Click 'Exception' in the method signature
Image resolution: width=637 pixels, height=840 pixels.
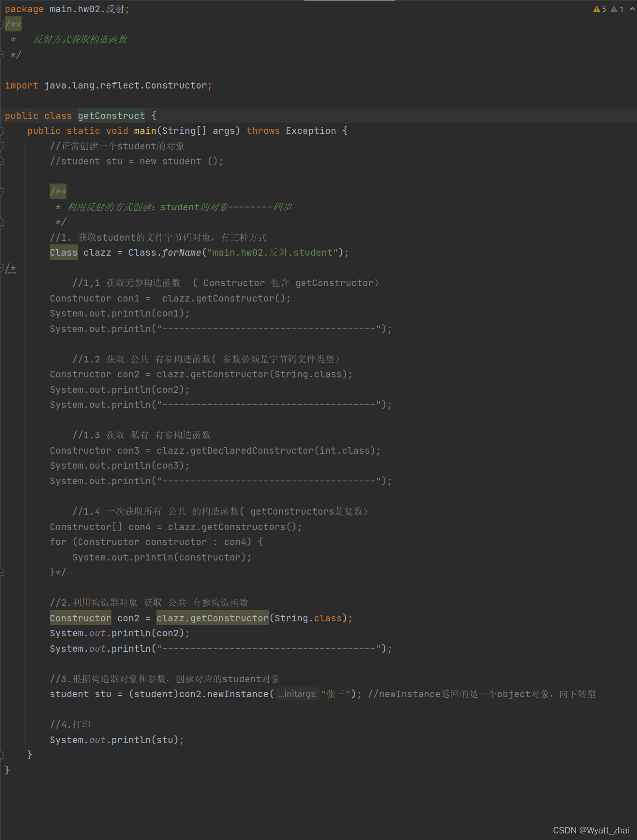(311, 131)
